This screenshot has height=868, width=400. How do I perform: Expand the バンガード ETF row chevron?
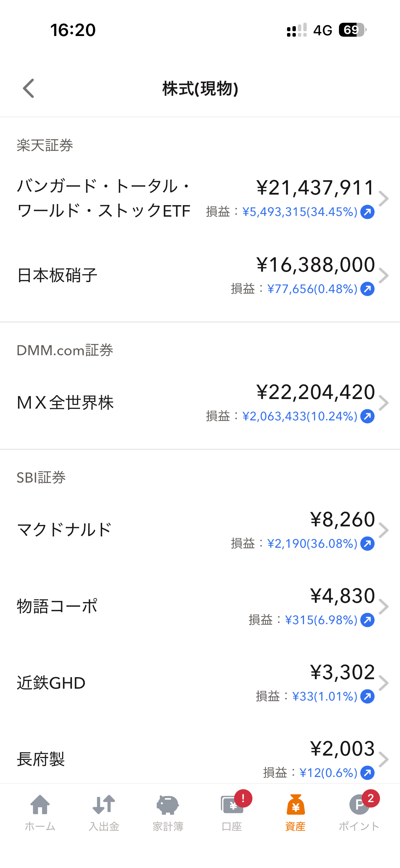[x=384, y=199]
